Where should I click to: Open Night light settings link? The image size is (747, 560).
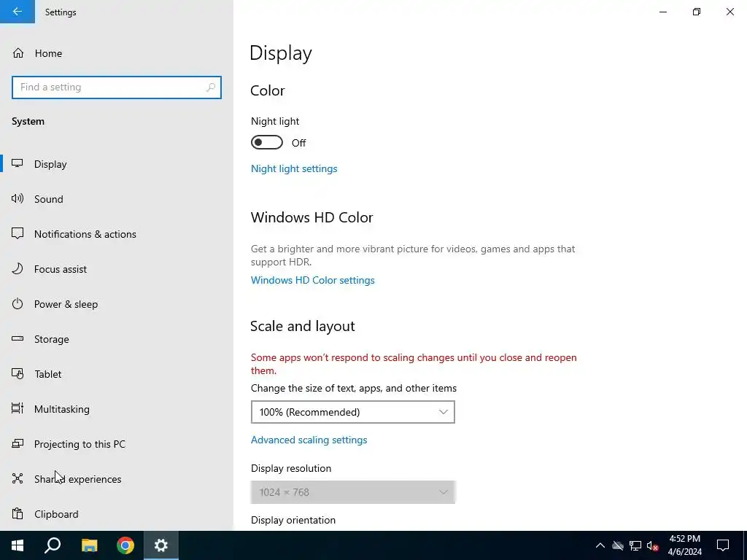point(294,168)
